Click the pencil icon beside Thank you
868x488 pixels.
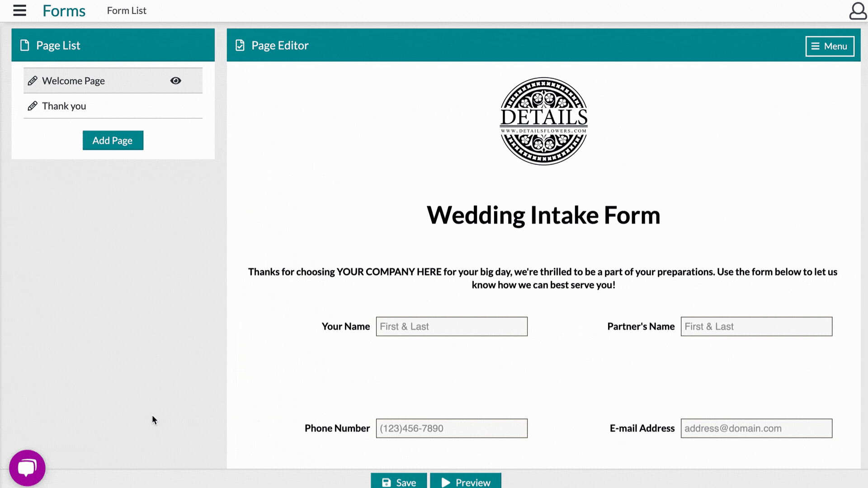click(32, 106)
